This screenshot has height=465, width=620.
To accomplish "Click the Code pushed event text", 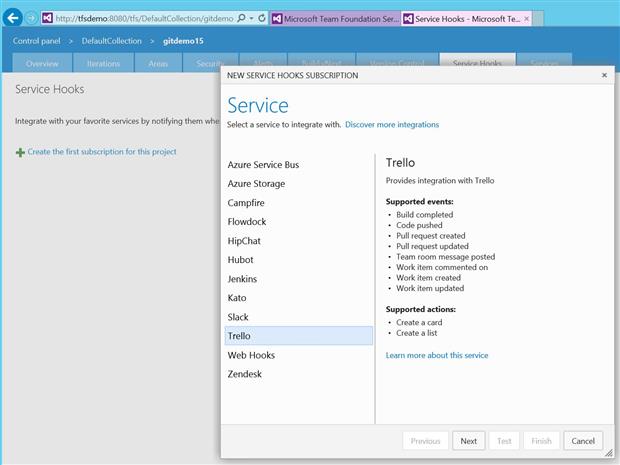I will point(419,225).
